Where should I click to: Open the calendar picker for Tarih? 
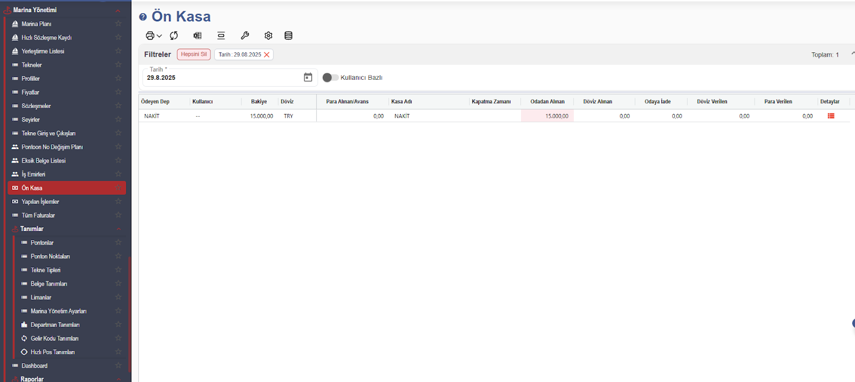pos(308,77)
